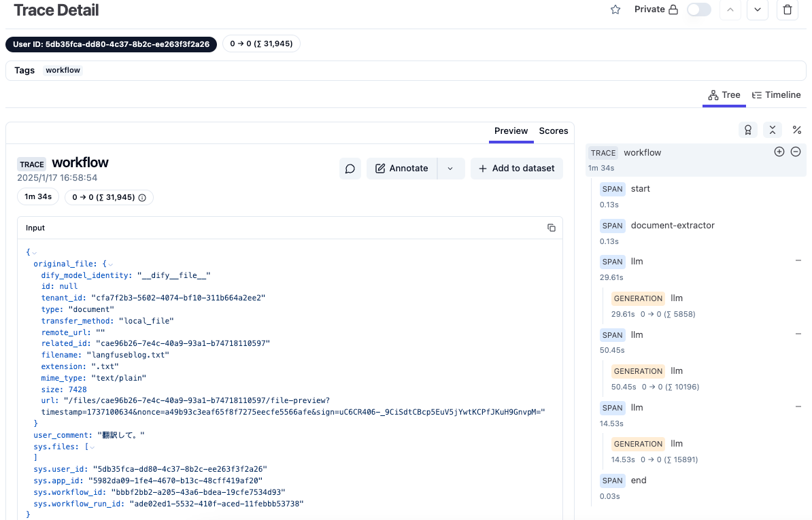Open the Annotate dropdown arrow
812x520 pixels.
click(450, 169)
